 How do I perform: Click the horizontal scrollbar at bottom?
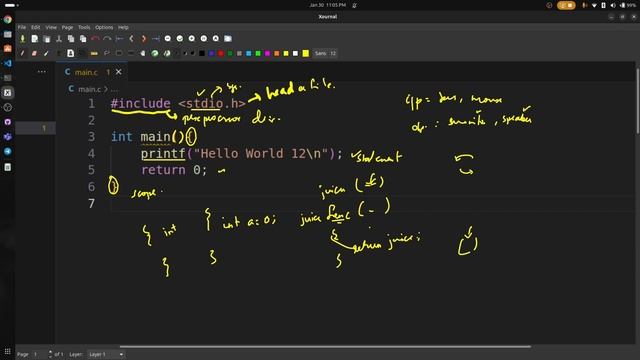coord(325,347)
